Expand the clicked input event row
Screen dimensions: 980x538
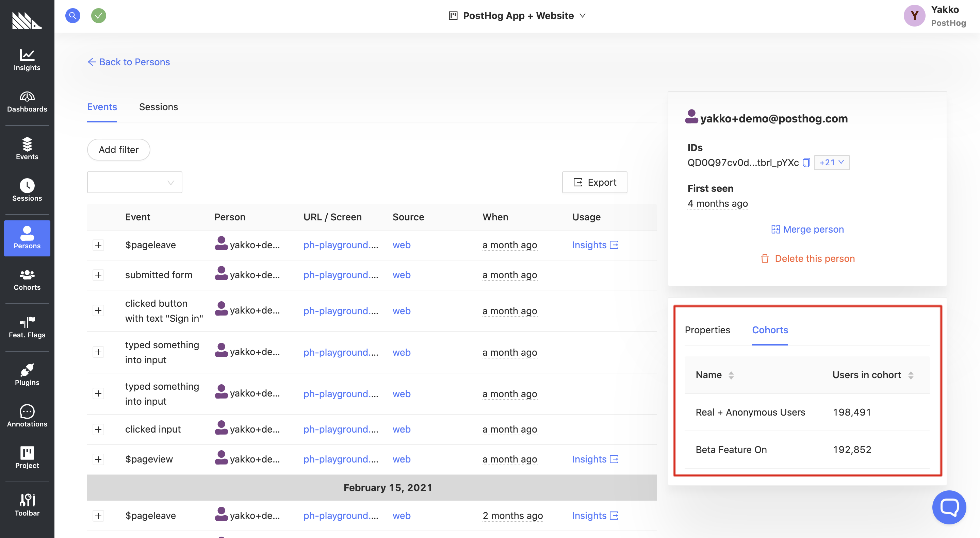point(99,429)
